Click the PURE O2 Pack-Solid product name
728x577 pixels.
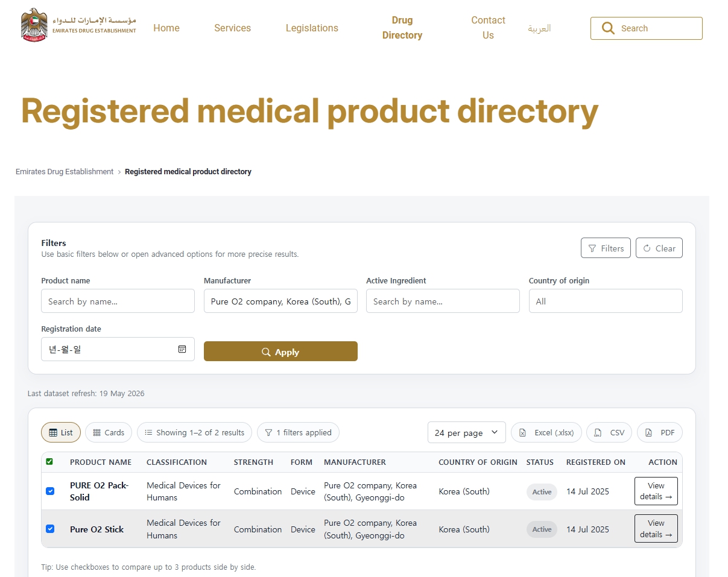[x=99, y=491]
